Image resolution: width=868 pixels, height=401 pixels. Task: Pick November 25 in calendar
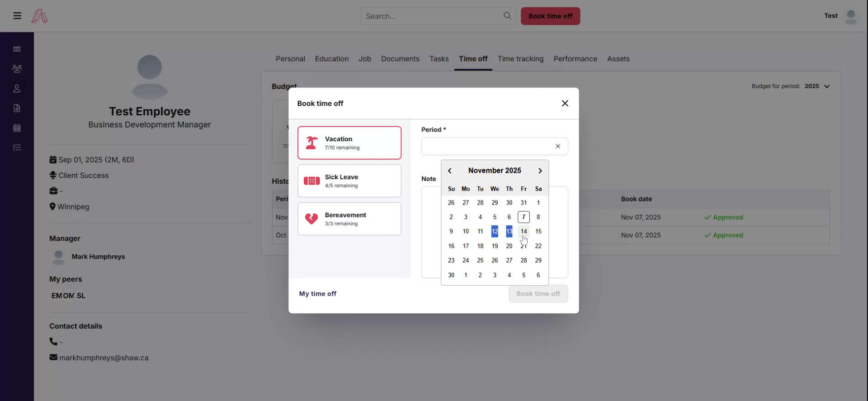[480, 260]
